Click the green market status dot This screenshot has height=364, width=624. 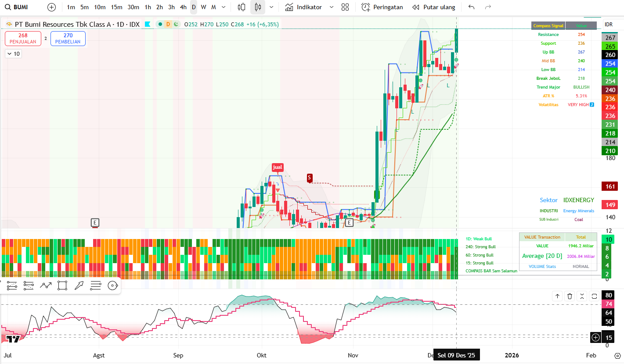pos(160,24)
